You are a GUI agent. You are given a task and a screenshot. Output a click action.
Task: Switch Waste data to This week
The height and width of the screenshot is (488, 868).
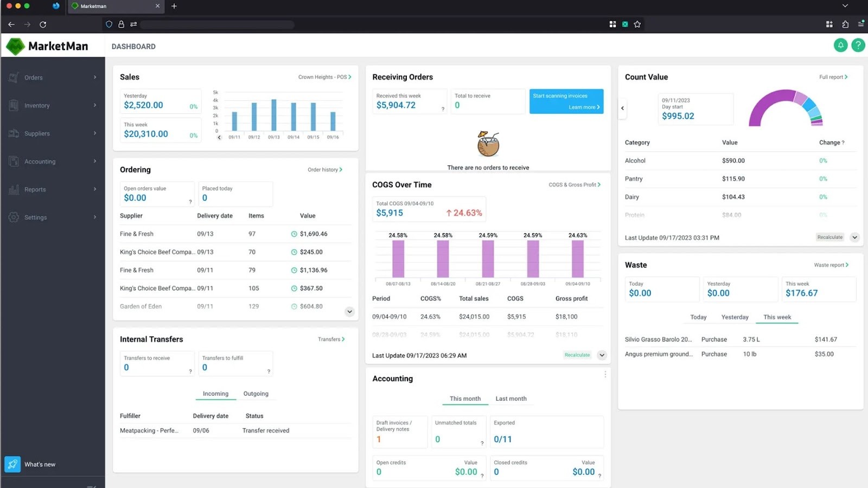tap(777, 317)
